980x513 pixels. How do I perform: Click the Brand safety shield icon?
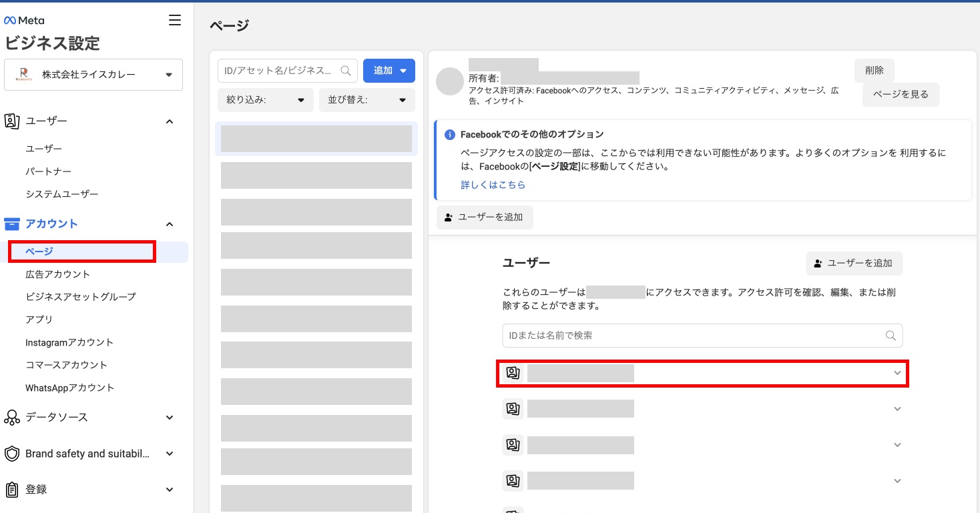click(11, 454)
